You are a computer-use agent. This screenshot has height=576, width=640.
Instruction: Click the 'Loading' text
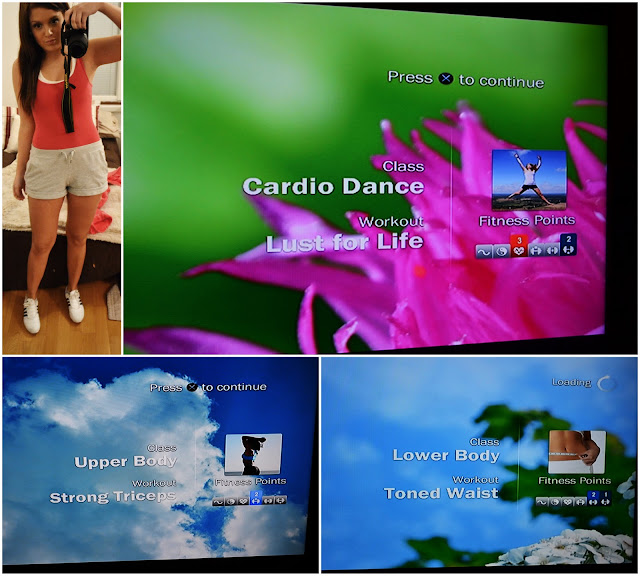coord(571,382)
